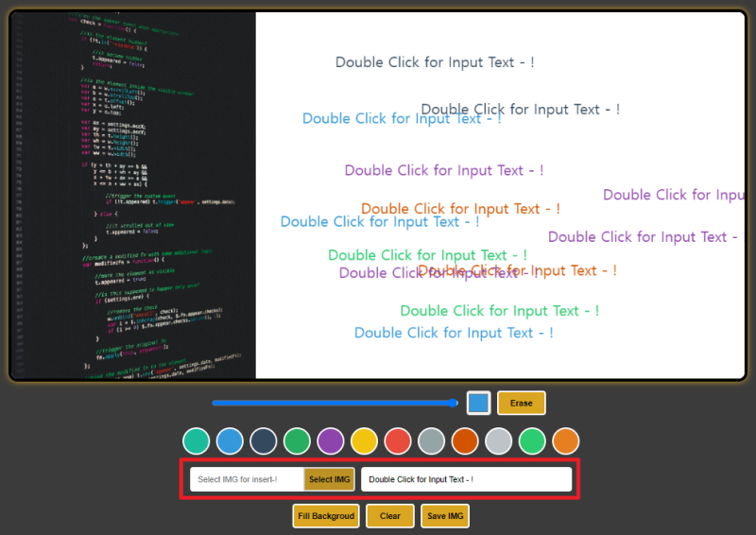Click the Clear button

390,516
